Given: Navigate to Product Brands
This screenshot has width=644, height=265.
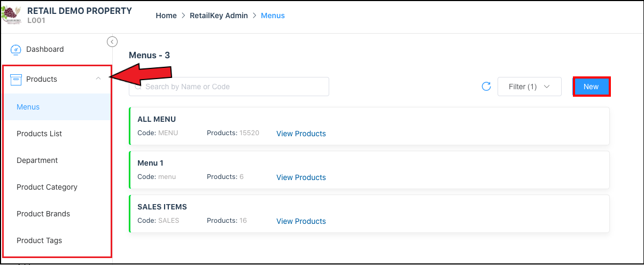Looking at the screenshot, I should pos(43,214).
